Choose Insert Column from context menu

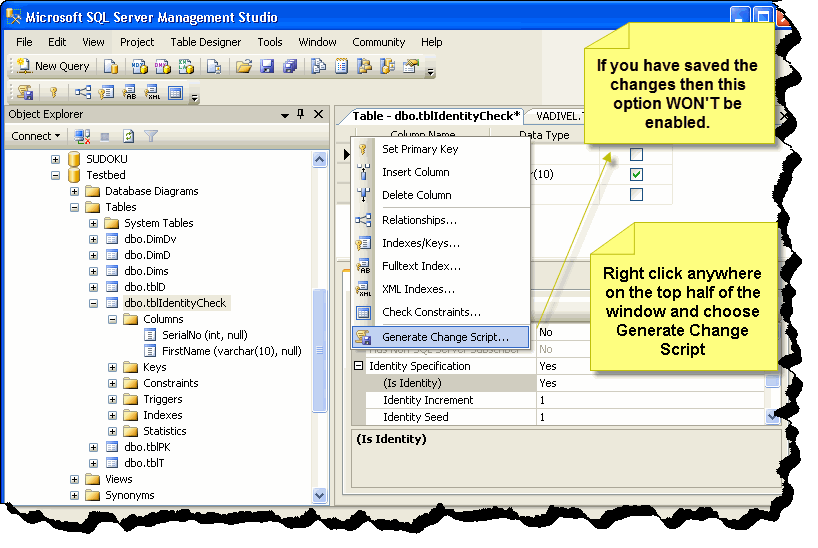(x=441, y=172)
